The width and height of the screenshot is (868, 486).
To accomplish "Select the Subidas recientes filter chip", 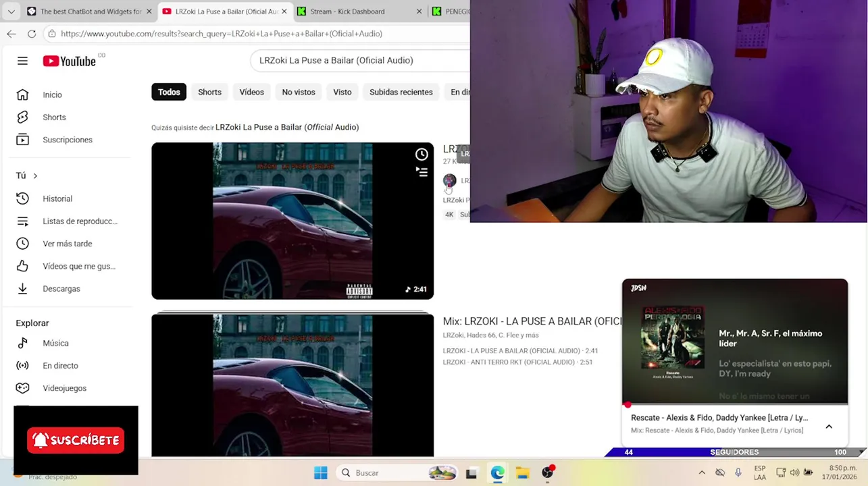I will (x=401, y=92).
